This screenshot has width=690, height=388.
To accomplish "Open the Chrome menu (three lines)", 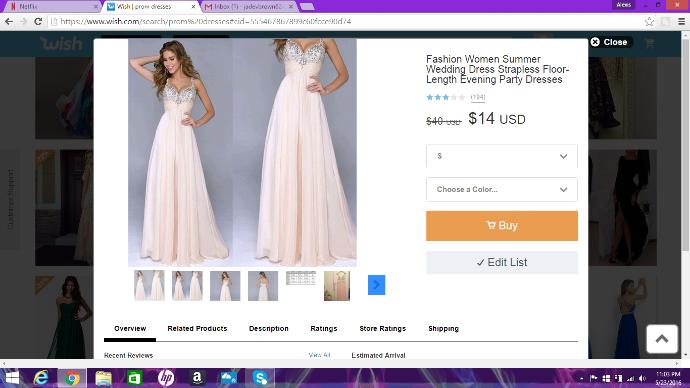I will (681, 21).
